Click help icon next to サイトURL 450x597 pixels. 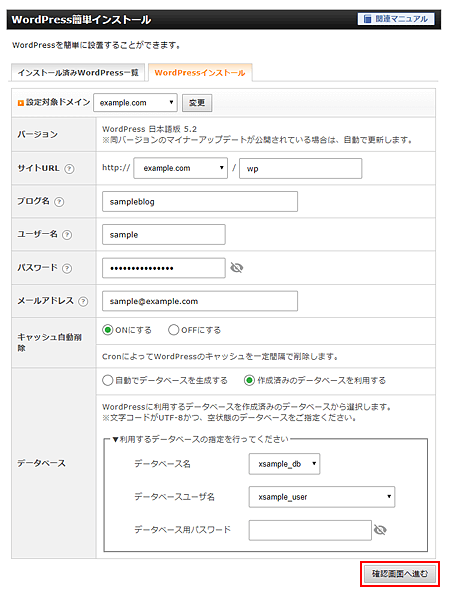(x=69, y=169)
